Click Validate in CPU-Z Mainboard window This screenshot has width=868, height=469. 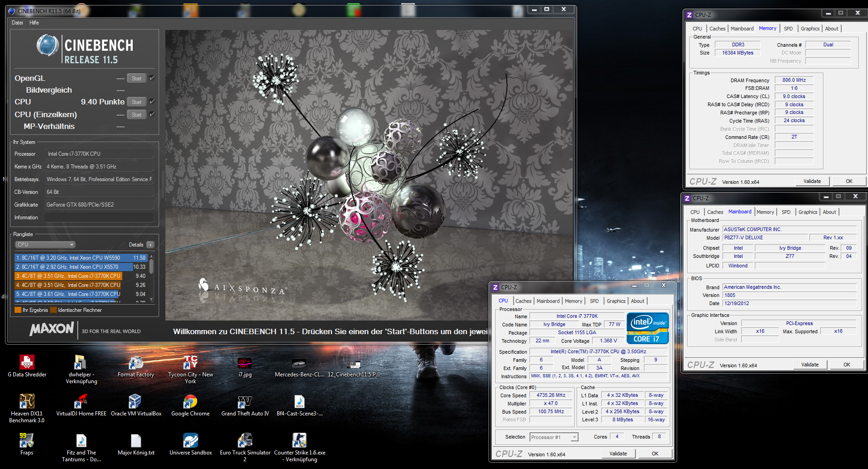[810, 365]
